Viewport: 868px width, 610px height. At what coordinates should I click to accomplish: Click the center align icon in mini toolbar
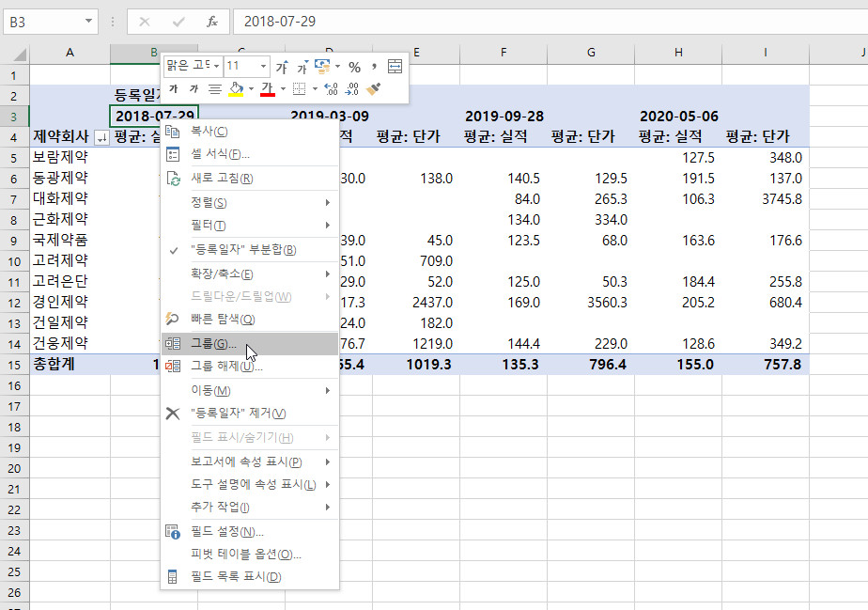[x=214, y=89]
